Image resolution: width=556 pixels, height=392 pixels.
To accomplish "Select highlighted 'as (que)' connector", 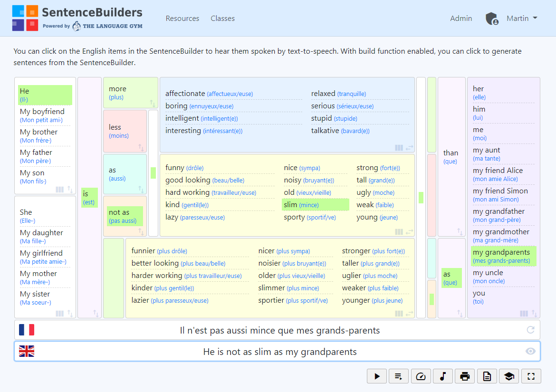I will pyautogui.click(x=451, y=278).
